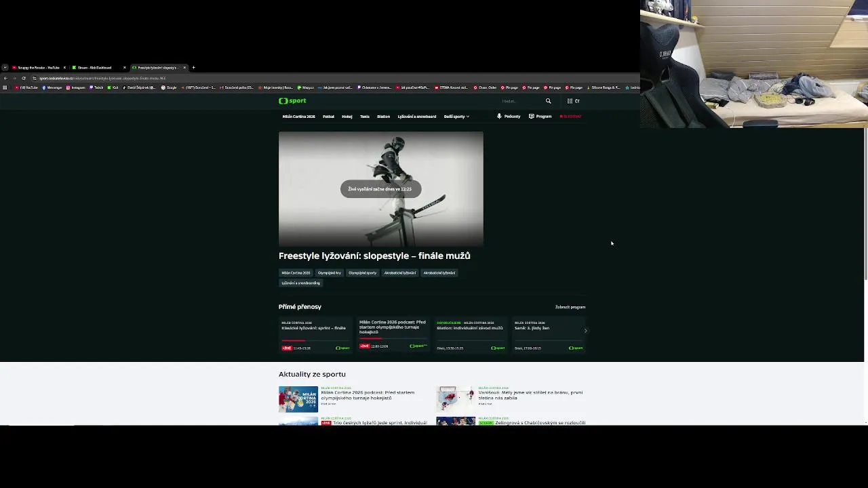Screen dimensions: 868x488
Task: Click the search magnifier icon
Action: (x=549, y=101)
